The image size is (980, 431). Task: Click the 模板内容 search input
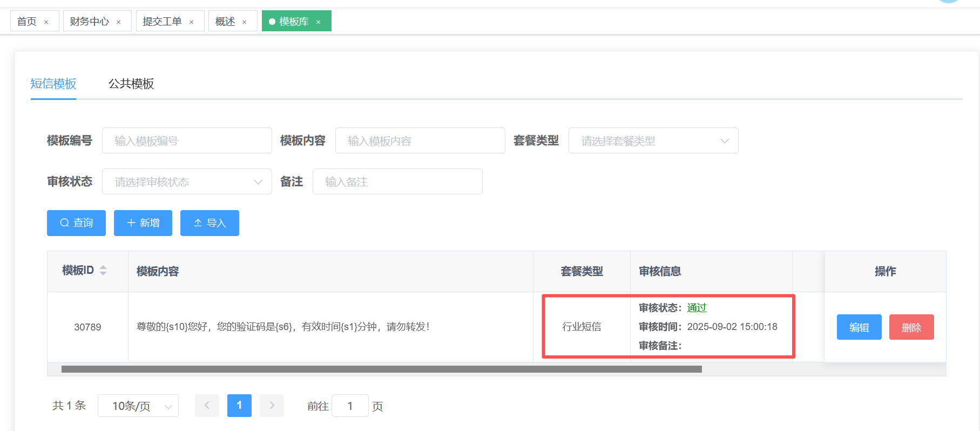point(420,140)
